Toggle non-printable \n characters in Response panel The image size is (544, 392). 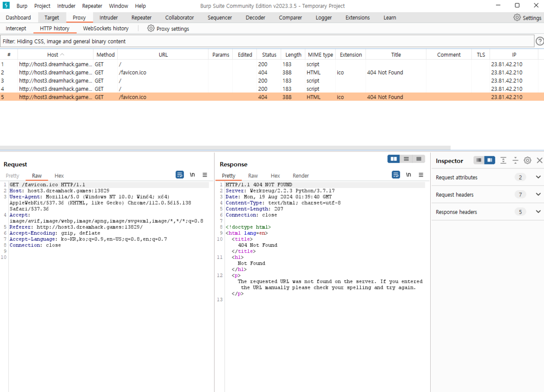point(408,175)
